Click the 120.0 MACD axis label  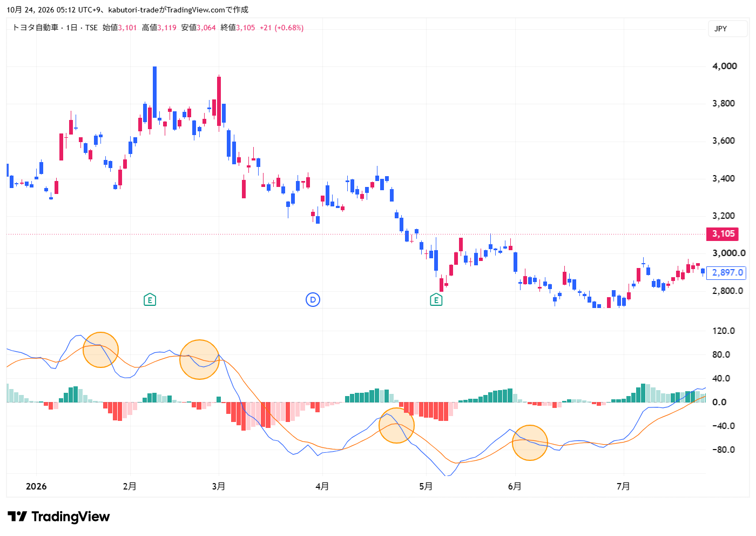724,331
